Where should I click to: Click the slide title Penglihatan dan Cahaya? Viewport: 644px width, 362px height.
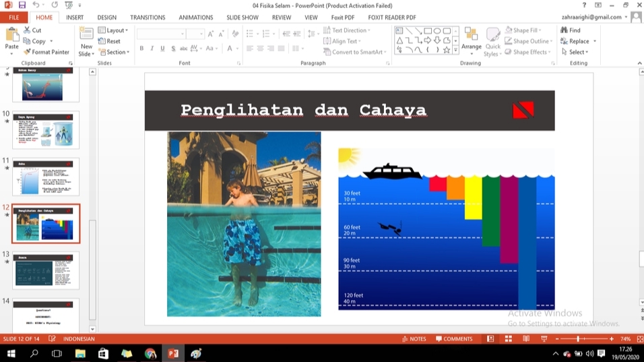(304, 110)
